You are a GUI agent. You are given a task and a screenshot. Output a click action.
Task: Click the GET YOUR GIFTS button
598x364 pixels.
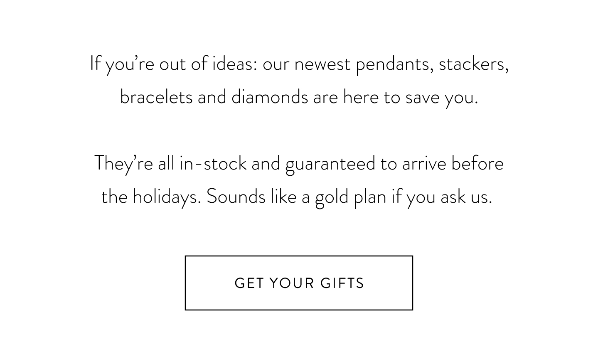click(299, 283)
